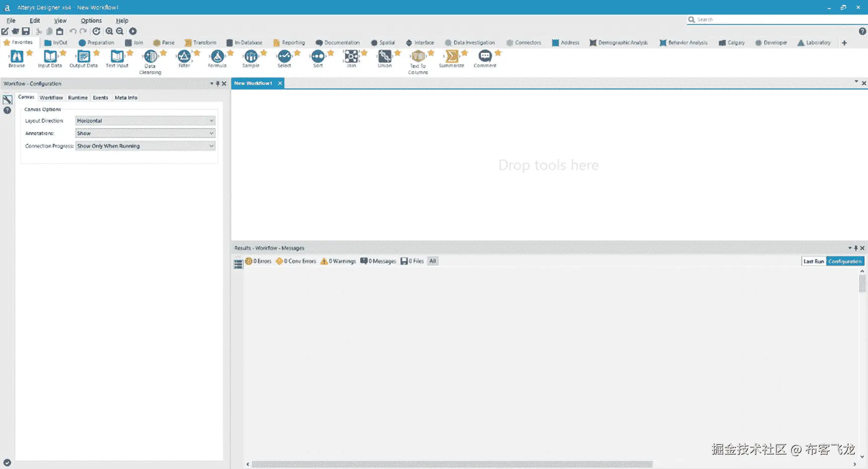Select the Text To Columns tool icon
The width and height of the screenshot is (868, 469).
click(x=418, y=56)
